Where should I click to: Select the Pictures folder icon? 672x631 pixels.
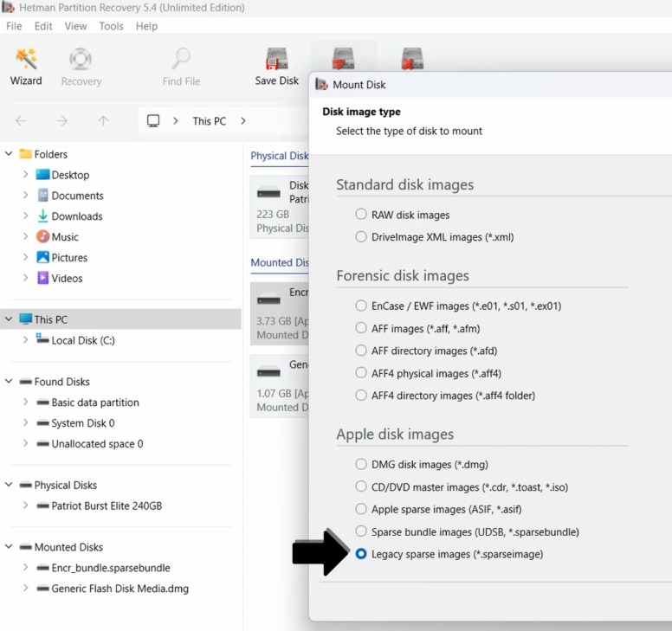[x=42, y=257]
